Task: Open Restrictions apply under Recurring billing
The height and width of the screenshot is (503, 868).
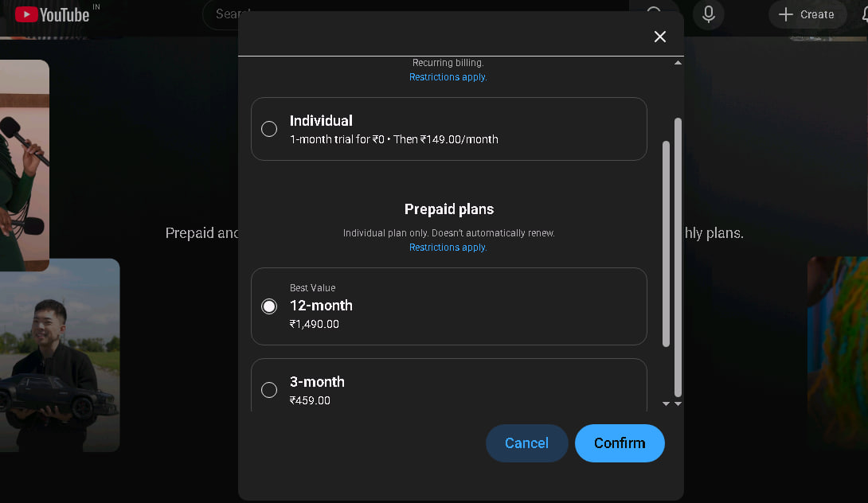Action: pyautogui.click(x=448, y=77)
